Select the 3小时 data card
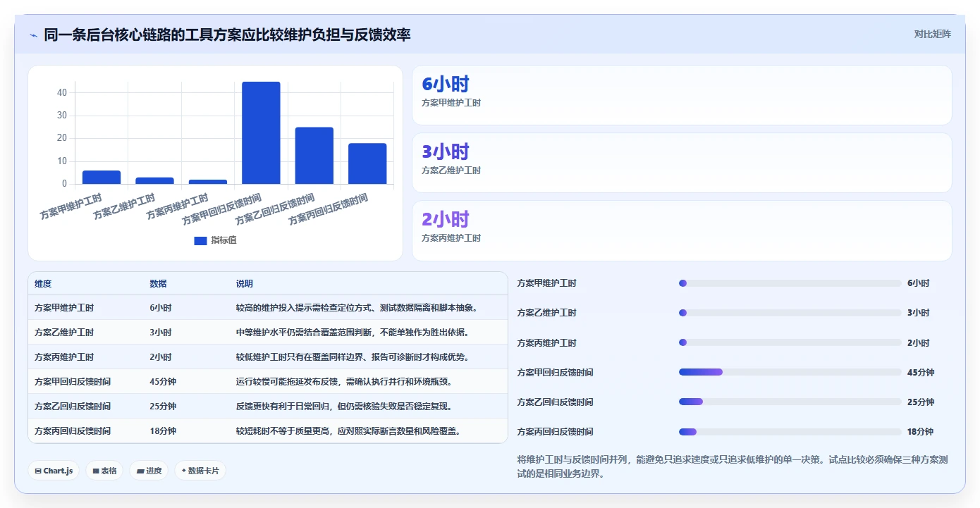The width and height of the screenshot is (980, 508). (682, 163)
